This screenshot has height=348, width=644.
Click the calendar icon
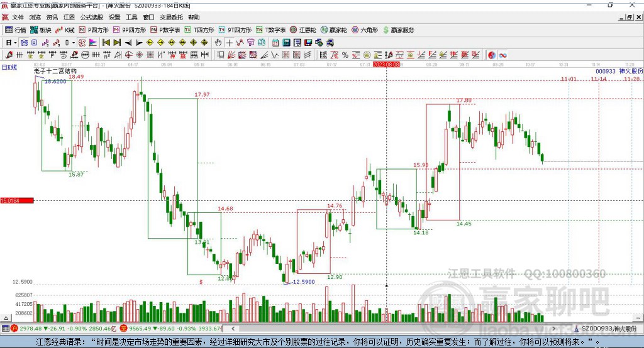(275, 43)
